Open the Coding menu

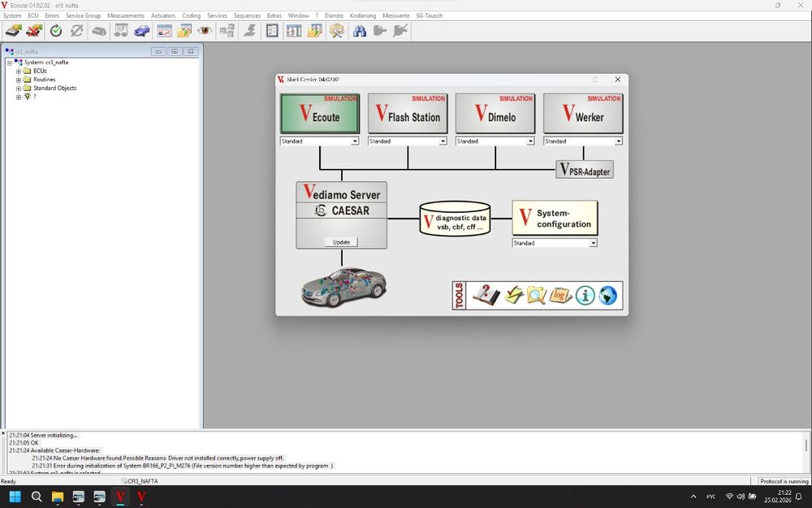[191, 15]
